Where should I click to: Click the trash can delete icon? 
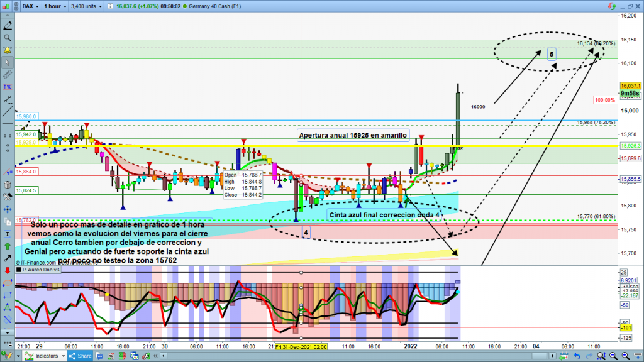coord(8,185)
